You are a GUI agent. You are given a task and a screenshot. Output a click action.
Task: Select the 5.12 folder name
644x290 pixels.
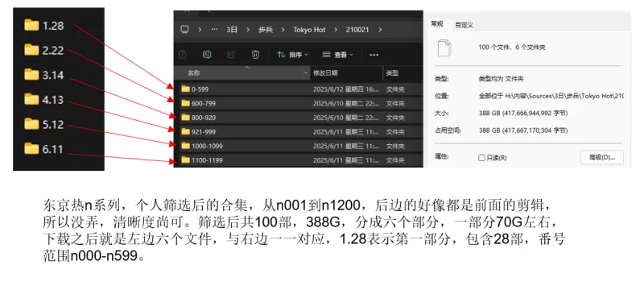tap(53, 124)
